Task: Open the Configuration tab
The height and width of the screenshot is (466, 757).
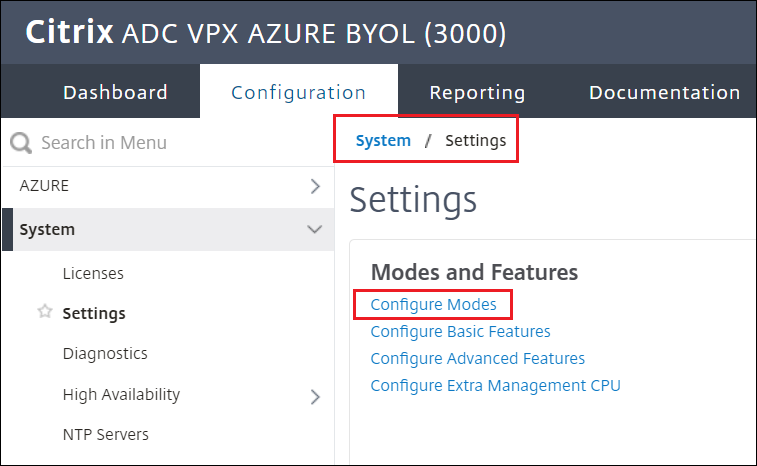Action: tap(298, 92)
